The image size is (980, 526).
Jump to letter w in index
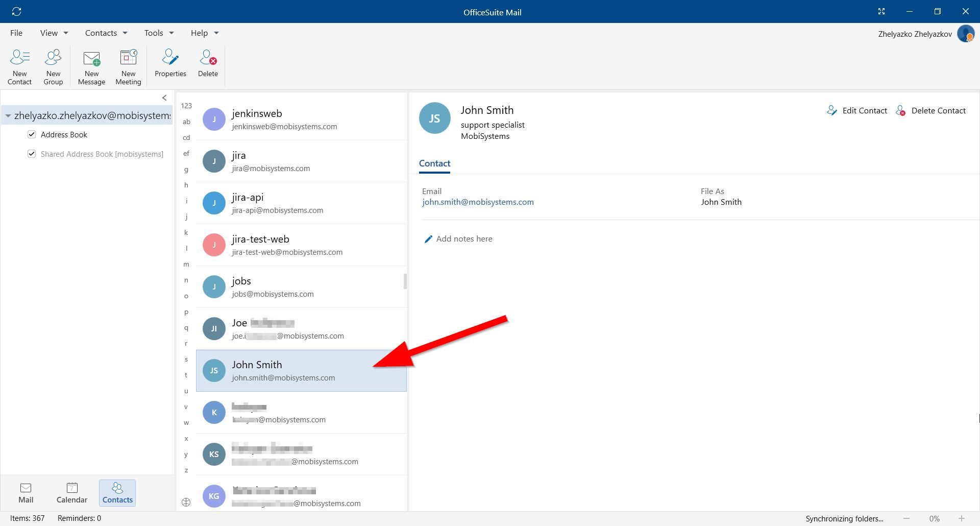coord(186,422)
